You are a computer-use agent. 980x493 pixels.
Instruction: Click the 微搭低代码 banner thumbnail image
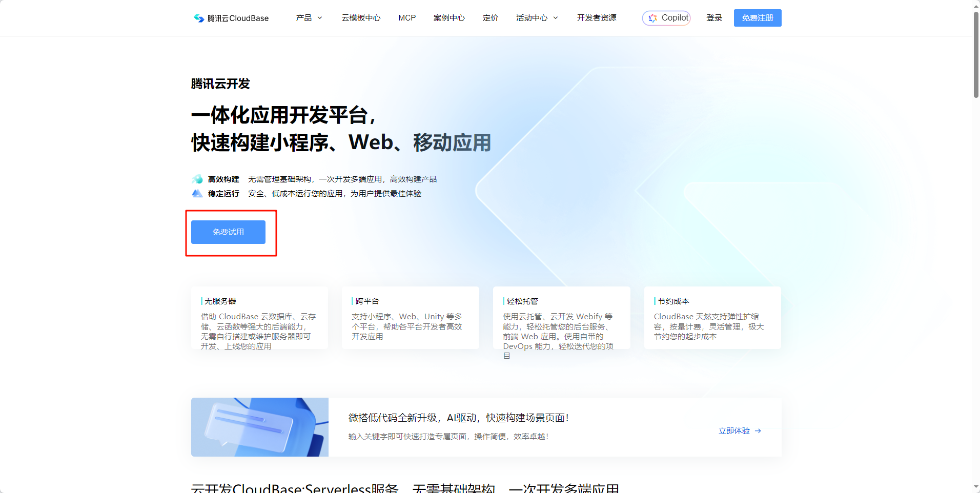[260, 427]
